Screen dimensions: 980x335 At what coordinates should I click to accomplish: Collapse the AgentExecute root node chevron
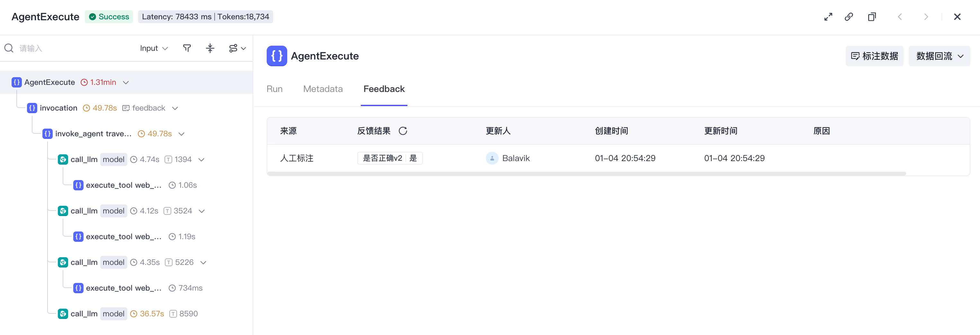[x=126, y=83]
